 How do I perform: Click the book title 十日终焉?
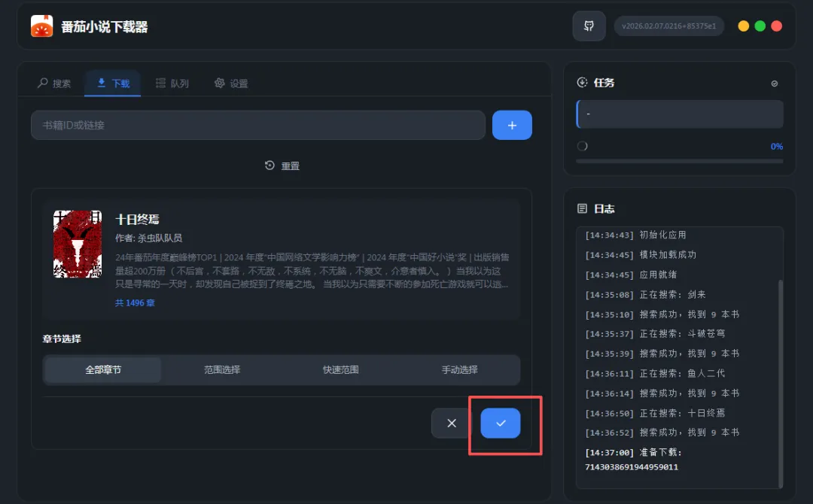pyautogui.click(x=138, y=219)
